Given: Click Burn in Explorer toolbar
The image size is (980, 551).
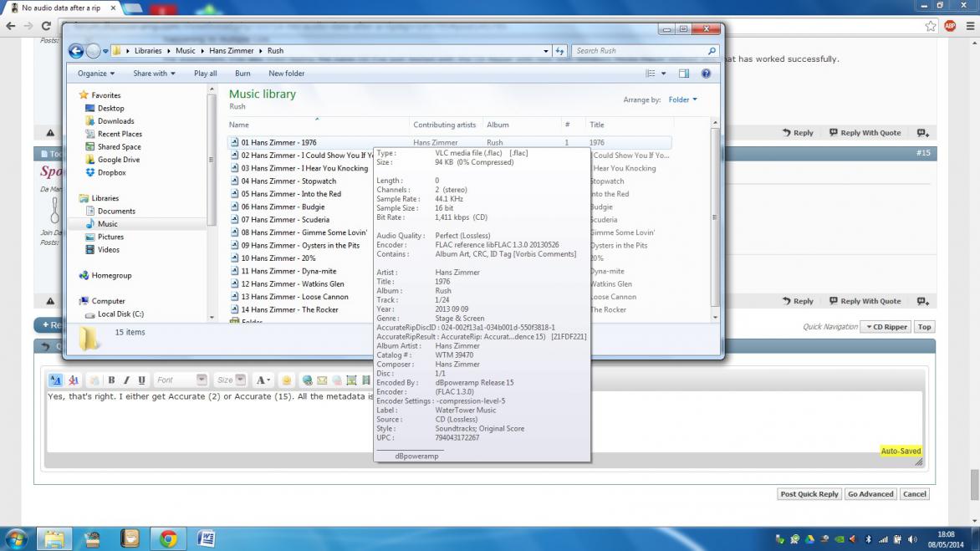Looking at the screenshot, I should click(x=242, y=74).
